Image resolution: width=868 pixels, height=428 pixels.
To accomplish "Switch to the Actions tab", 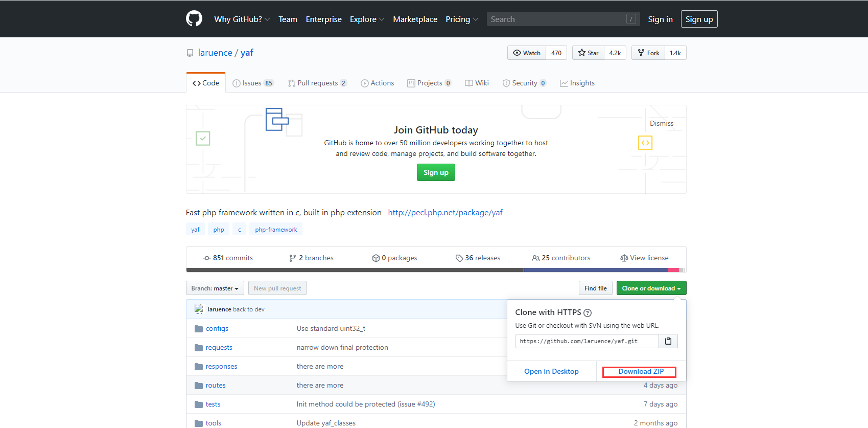I will tap(378, 83).
